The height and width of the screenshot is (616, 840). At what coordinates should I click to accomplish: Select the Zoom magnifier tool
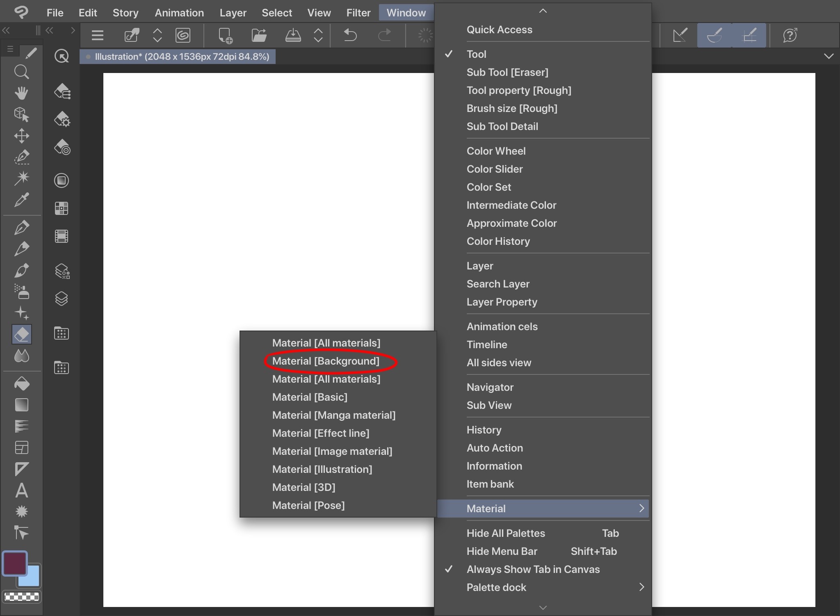pos(21,72)
